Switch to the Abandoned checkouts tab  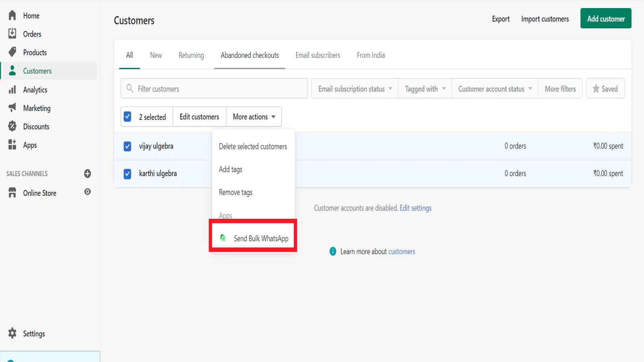250,56
